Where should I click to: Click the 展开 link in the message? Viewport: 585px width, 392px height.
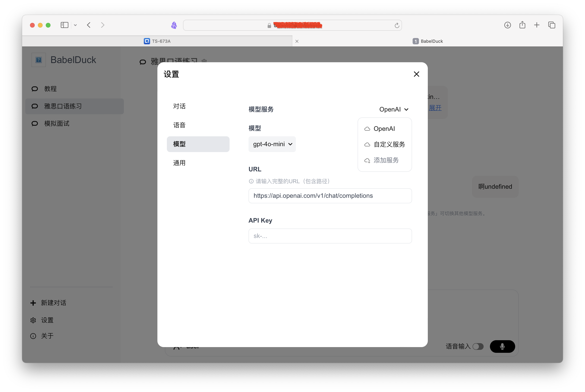pyautogui.click(x=435, y=108)
